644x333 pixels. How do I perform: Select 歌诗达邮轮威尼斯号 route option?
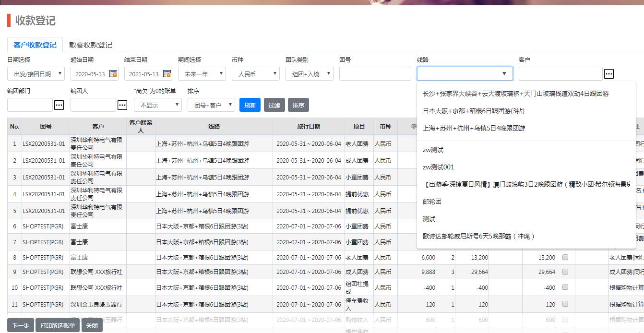coord(526,236)
